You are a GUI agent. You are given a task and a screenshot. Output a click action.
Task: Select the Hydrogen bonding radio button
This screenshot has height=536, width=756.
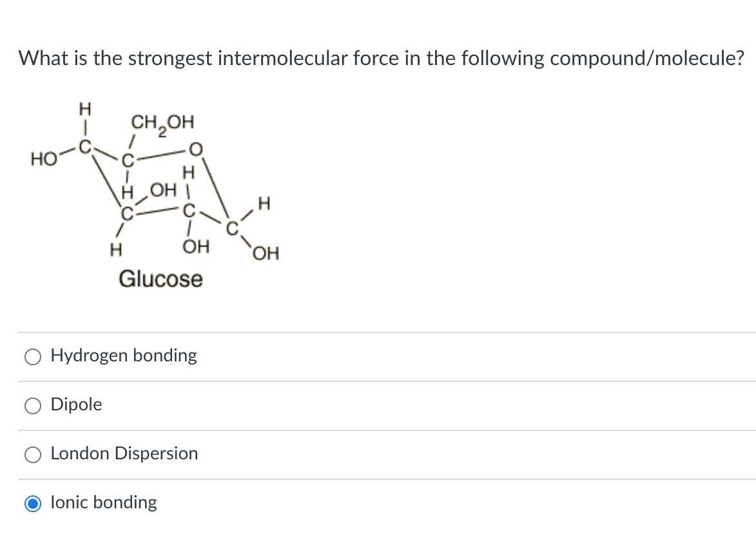click(x=33, y=356)
